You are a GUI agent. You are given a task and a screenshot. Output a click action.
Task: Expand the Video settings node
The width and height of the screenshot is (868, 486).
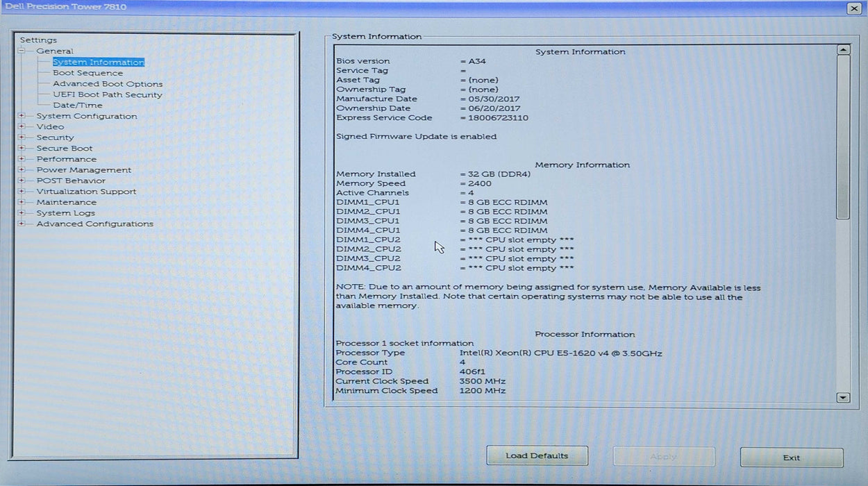[22, 126]
